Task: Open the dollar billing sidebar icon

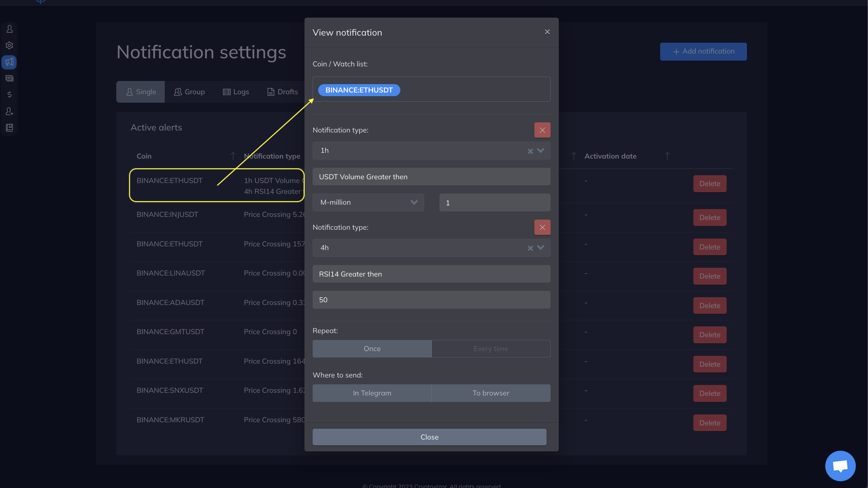Action: coord(9,95)
